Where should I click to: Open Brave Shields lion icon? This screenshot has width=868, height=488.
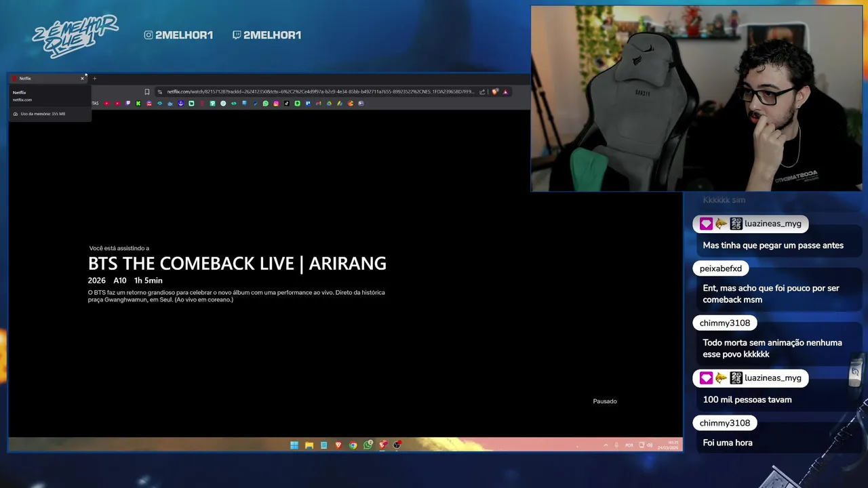pos(495,91)
